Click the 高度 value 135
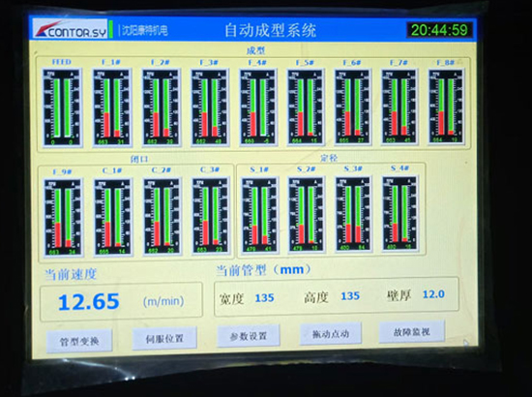 [x=350, y=295]
